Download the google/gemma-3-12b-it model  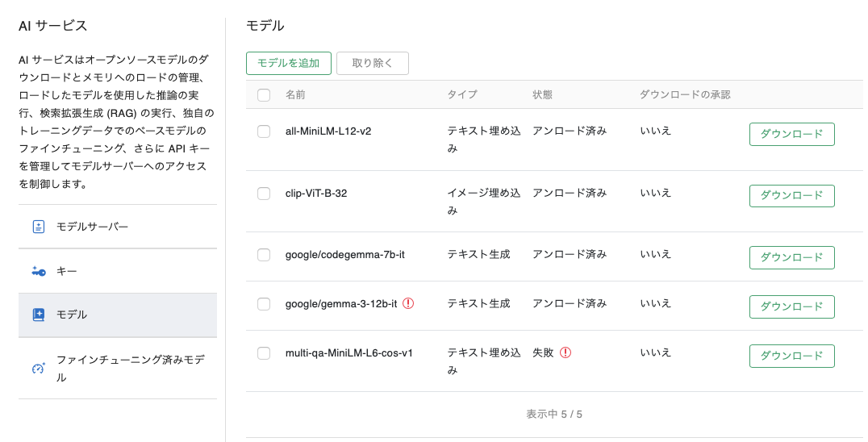coord(791,306)
